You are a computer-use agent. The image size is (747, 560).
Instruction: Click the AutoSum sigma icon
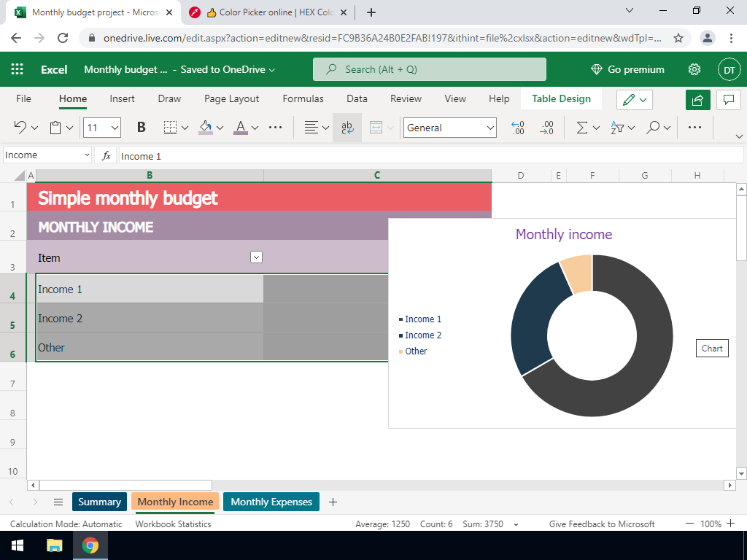point(582,128)
